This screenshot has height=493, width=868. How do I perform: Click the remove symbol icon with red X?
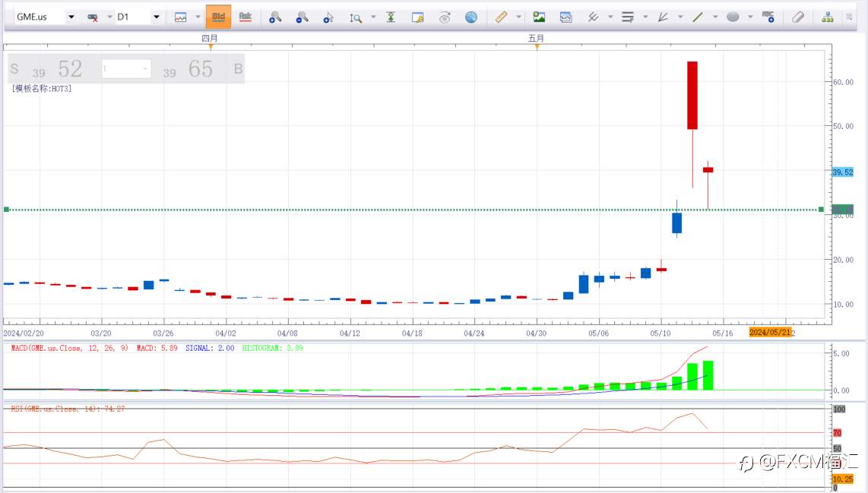click(x=93, y=17)
